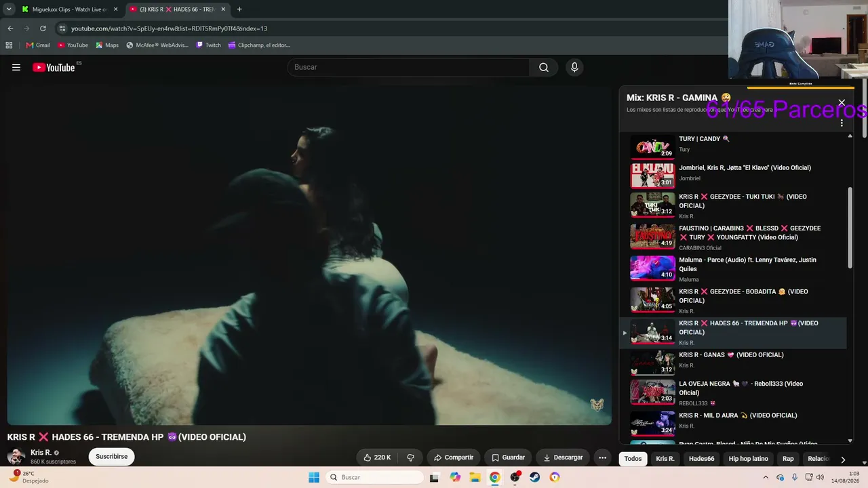Screen dimensions: 868x488
Task: Open the Gmail bookmark
Action: (x=38, y=45)
